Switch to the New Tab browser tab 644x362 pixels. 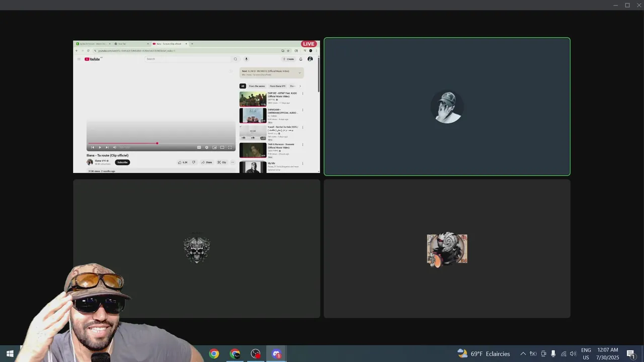click(x=132, y=44)
